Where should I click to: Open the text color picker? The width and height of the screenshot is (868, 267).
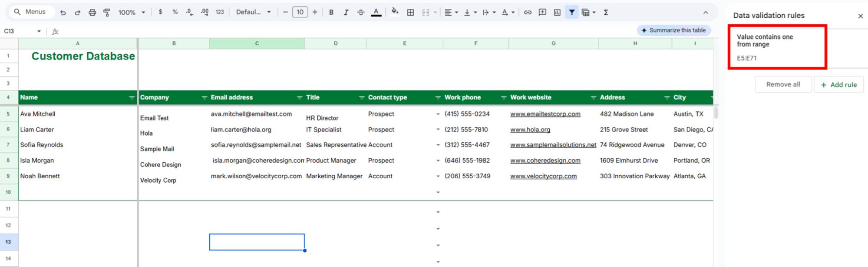click(376, 12)
